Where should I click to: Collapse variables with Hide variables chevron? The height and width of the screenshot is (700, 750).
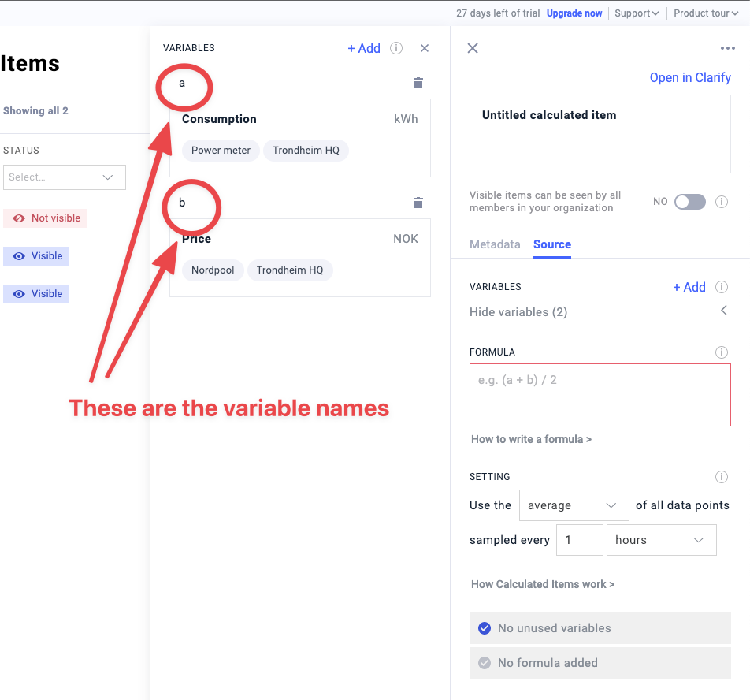(724, 311)
